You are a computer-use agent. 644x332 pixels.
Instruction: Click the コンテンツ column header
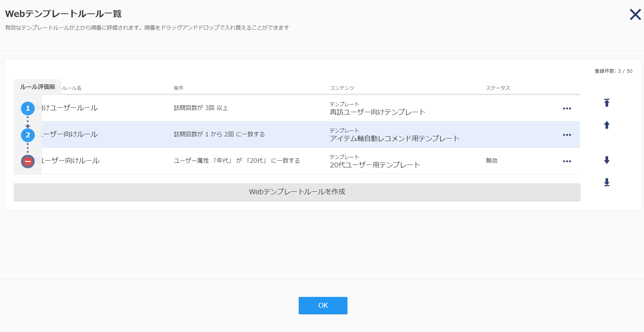coord(342,88)
